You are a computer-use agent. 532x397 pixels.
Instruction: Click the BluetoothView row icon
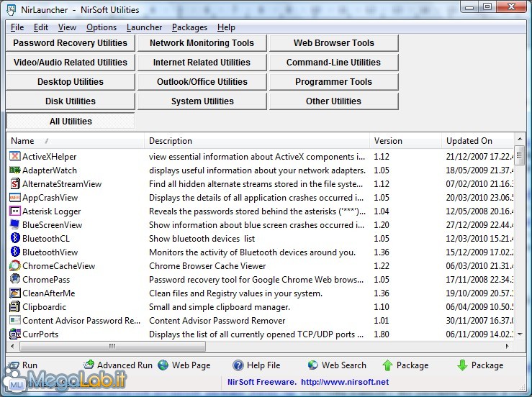coord(14,252)
